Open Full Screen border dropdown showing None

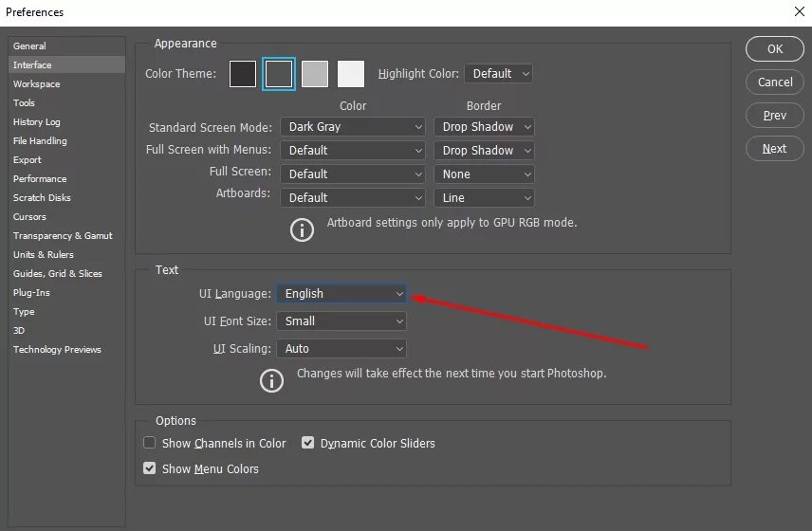484,174
